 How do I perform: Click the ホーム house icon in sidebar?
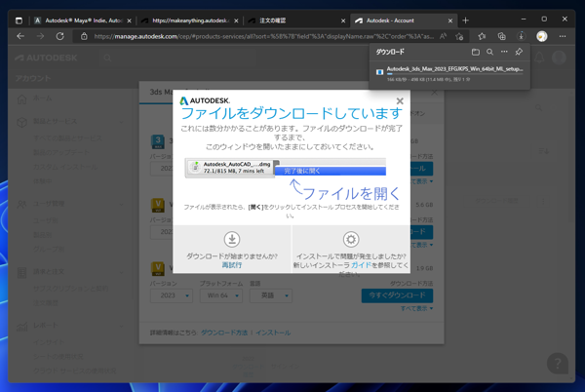click(x=21, y=98)
